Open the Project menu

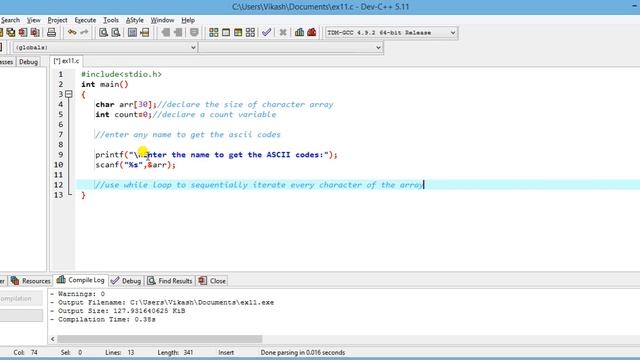pos(57,20)
